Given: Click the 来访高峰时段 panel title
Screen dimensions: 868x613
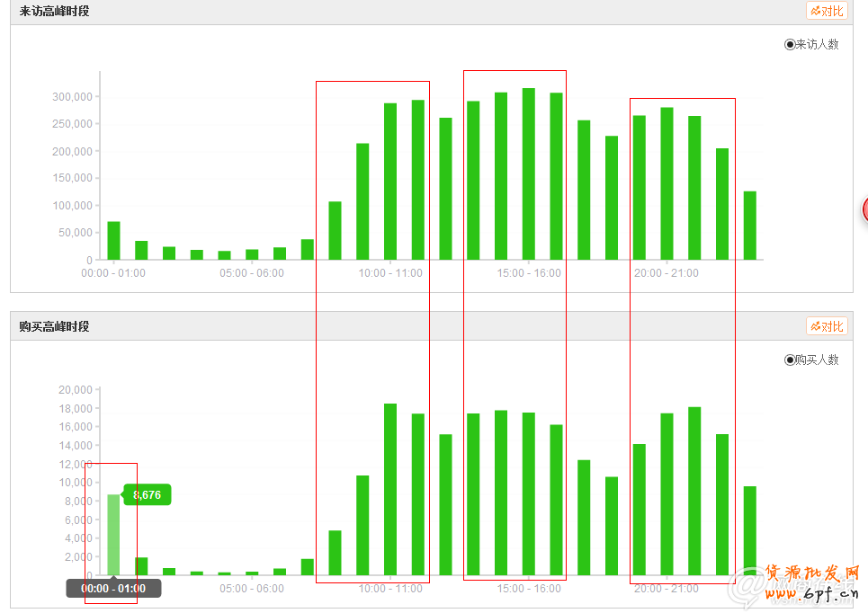Looking at the screenshot, I should (54, 12).
